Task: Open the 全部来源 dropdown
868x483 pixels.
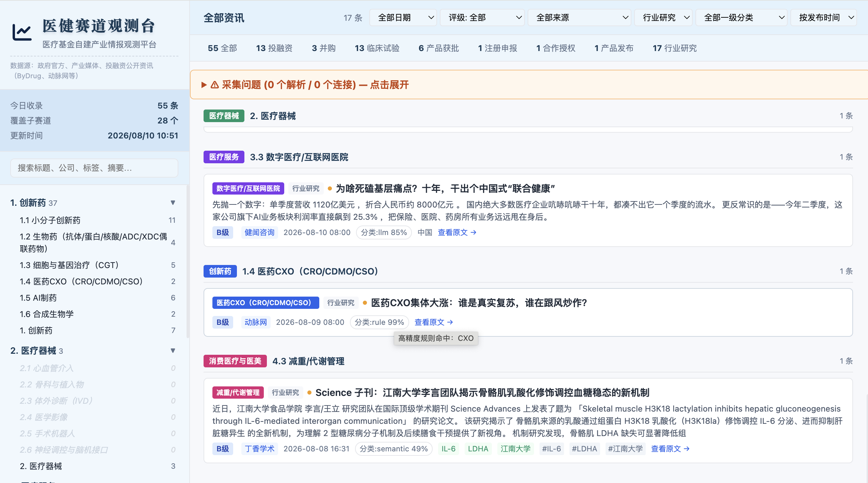Action: click(x=579, y=18)
